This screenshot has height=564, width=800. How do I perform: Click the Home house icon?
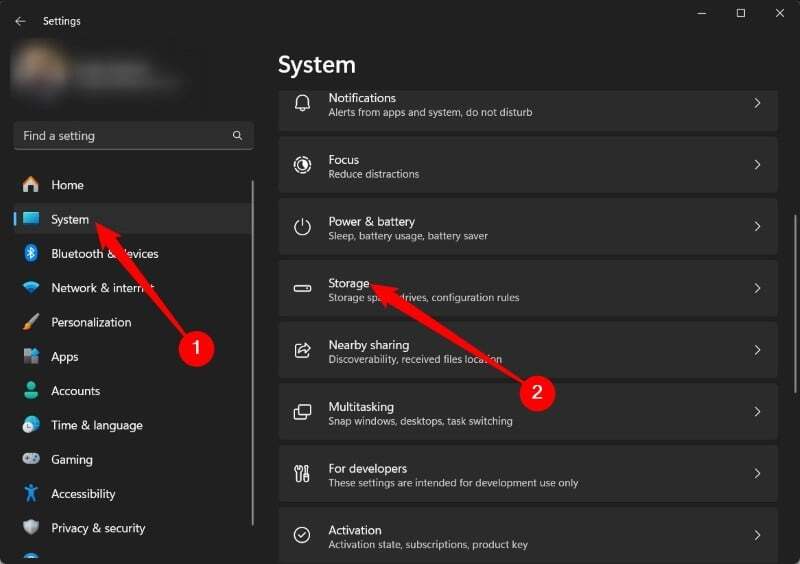[31, 184]
